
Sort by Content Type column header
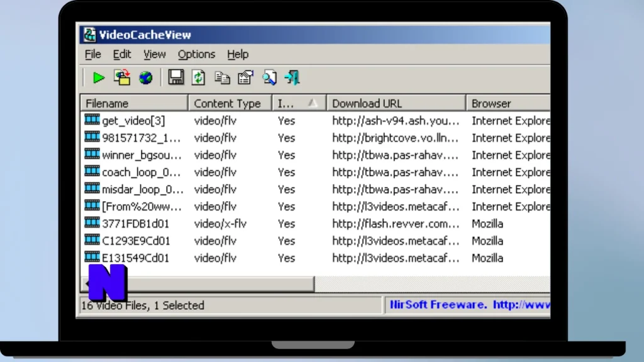(x=230, y=103)
